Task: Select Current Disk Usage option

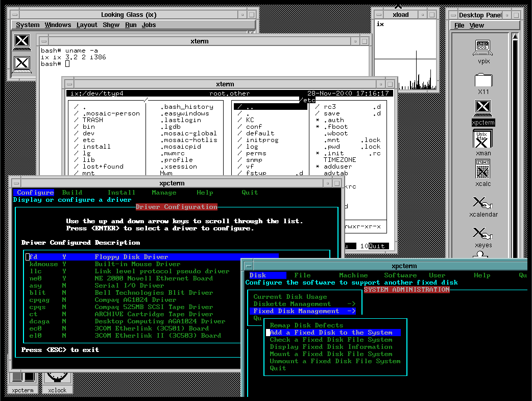Action: coord(290,297)
